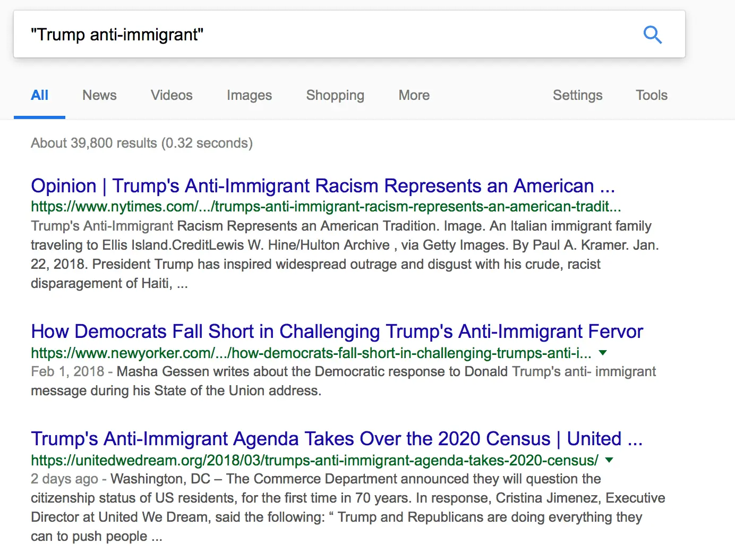Open the New Yorker Democrats article

[337, 331]
